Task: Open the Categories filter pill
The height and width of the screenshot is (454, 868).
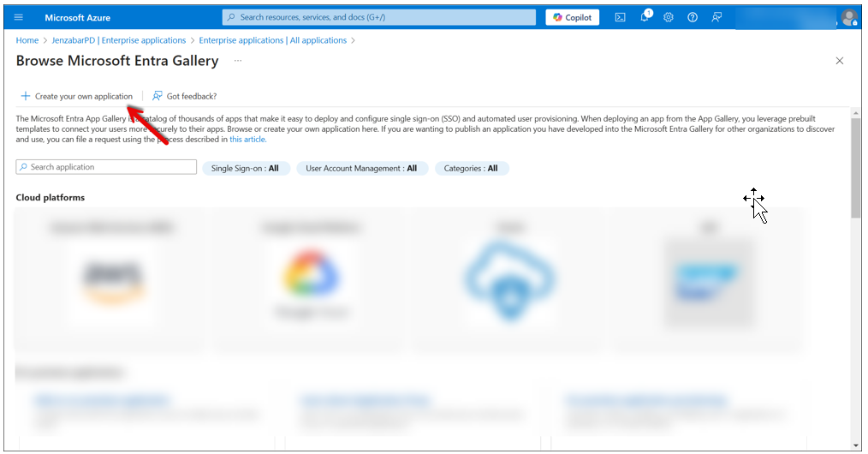Action: (x=471, y=168)
